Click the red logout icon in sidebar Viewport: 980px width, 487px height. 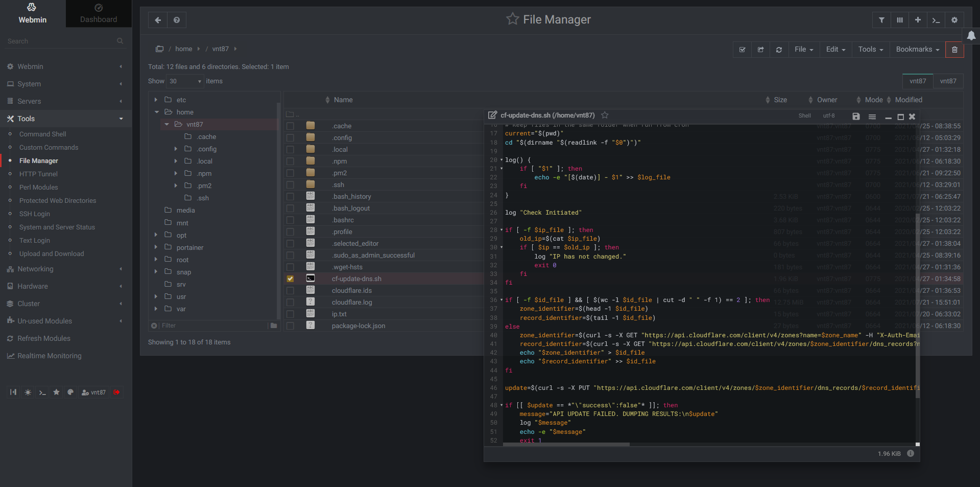click(x=116, y=392)
